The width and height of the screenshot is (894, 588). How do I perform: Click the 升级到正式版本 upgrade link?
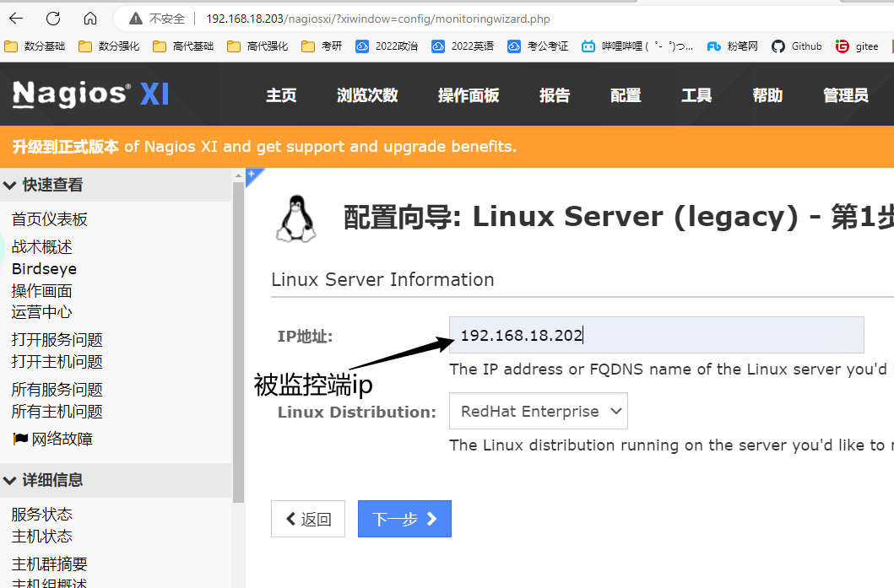[65, 147]
